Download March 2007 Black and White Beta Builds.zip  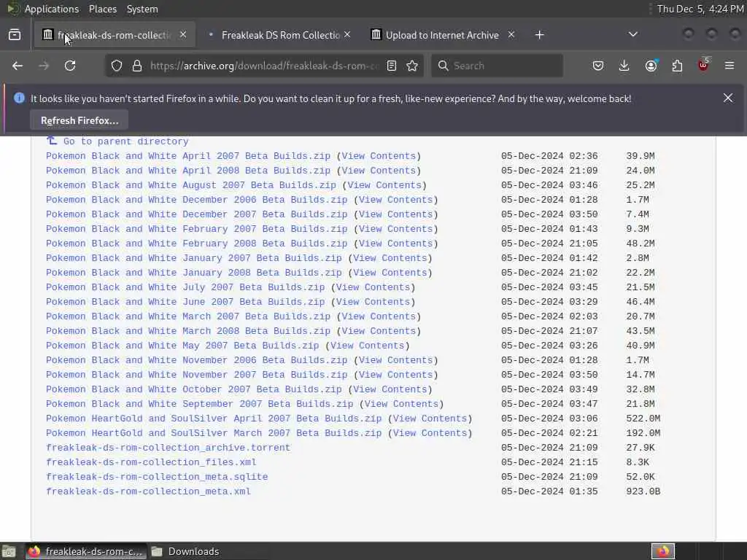[188, 316]
